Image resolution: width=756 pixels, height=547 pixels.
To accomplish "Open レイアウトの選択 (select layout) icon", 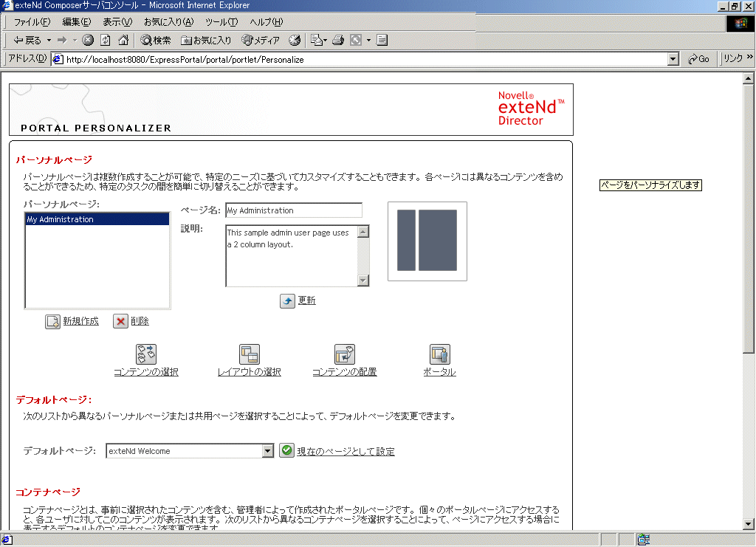I will (x=250, y=354).
